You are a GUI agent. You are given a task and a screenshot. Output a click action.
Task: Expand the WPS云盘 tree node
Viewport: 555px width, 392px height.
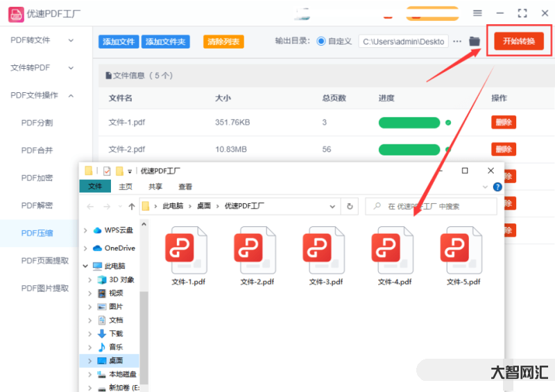pos(85,230)
